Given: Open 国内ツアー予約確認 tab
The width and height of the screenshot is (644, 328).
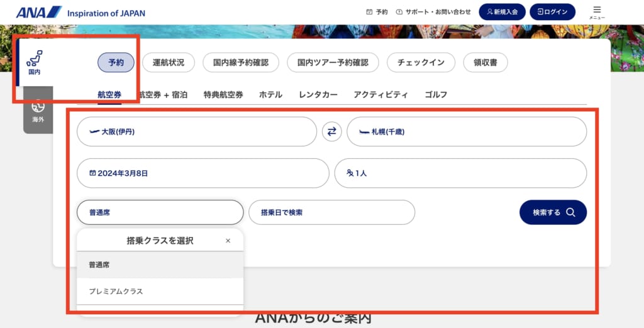Looking at the screenshot, I should click(333, 62).
